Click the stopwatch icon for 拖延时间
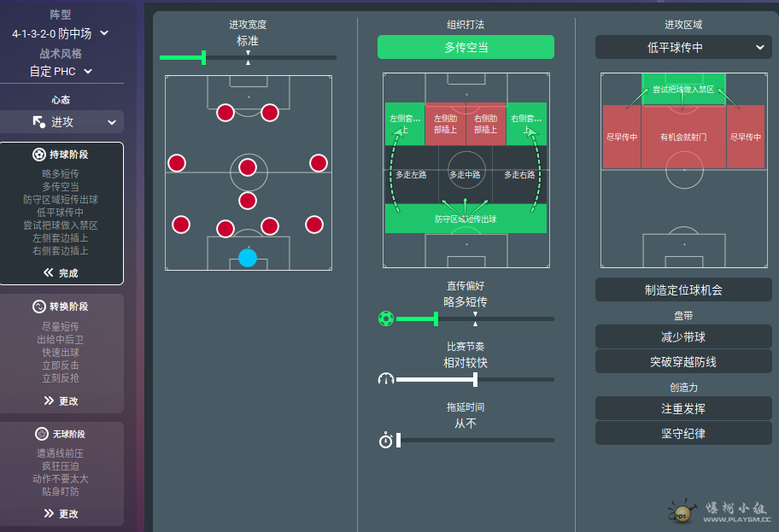Image resolution: width=779 pixels, height=532 pixels. pyautogui.click(x=386, y=441)
